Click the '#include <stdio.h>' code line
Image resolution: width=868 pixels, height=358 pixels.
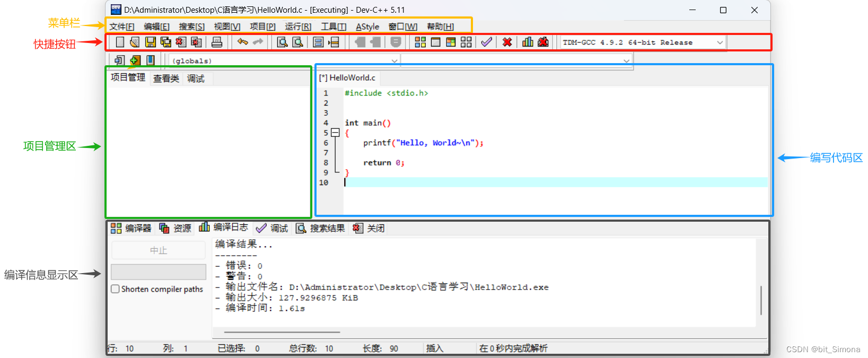coord(387,93)
